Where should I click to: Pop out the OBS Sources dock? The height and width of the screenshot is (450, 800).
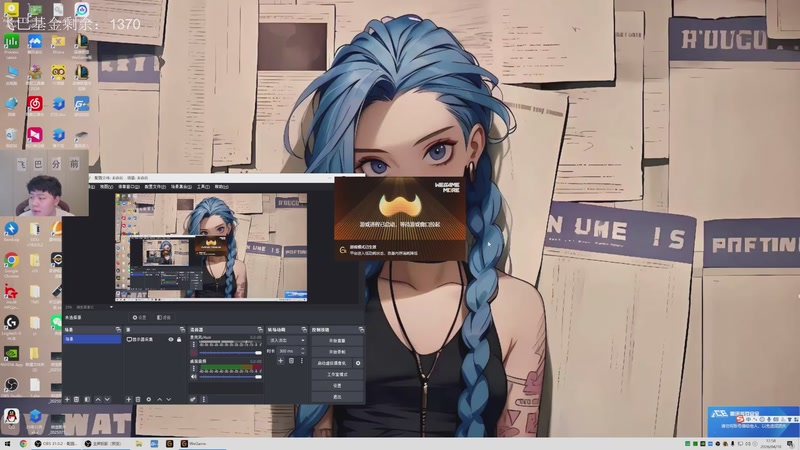click(182, 330)
